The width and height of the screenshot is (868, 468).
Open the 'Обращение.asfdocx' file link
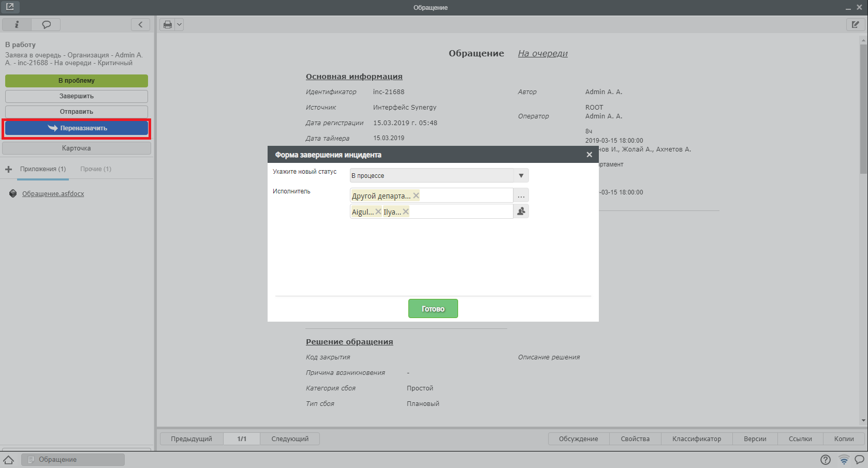tap(53, 194)
